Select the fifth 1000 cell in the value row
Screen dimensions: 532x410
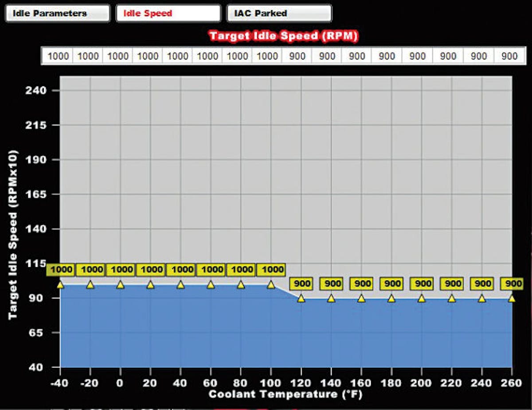[x=178, y=56]
